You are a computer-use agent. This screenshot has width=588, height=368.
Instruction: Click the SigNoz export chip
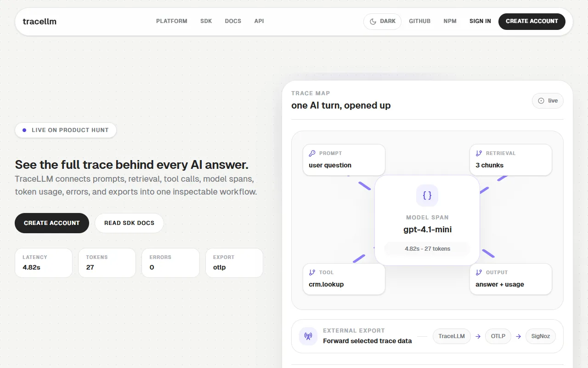click(x=541, y=336)
